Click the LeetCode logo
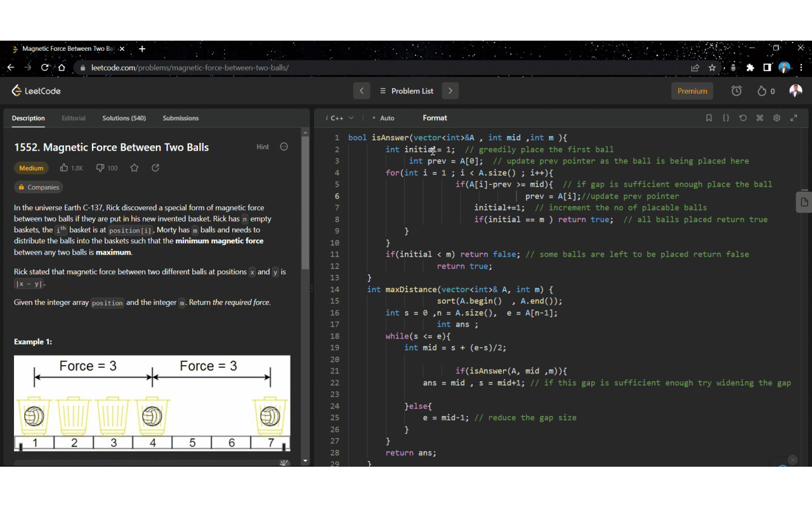The image size is (812, 508). [x=36, y=91]
